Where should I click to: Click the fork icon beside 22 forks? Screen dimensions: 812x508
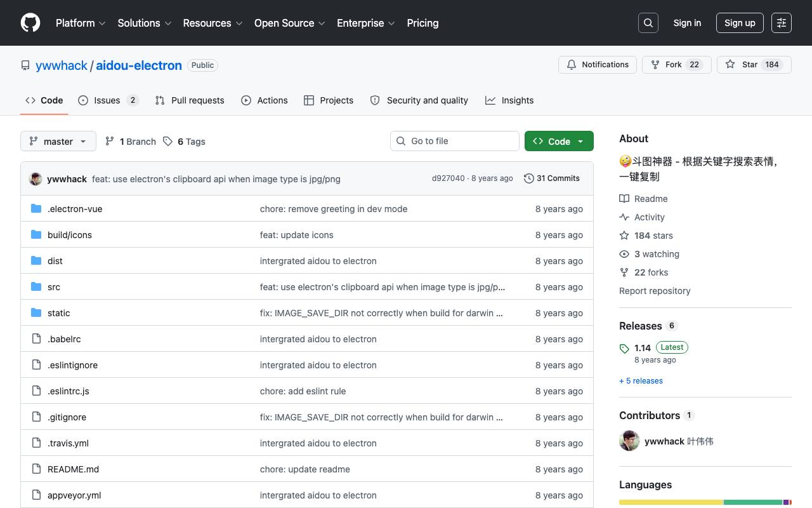point(624,272)
